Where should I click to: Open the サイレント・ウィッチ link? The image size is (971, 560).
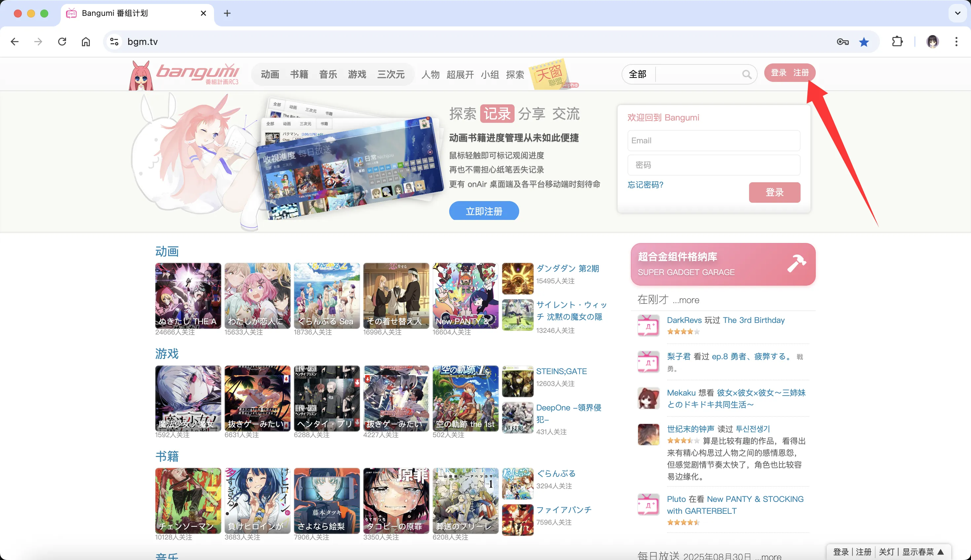[x=571, y=311]
